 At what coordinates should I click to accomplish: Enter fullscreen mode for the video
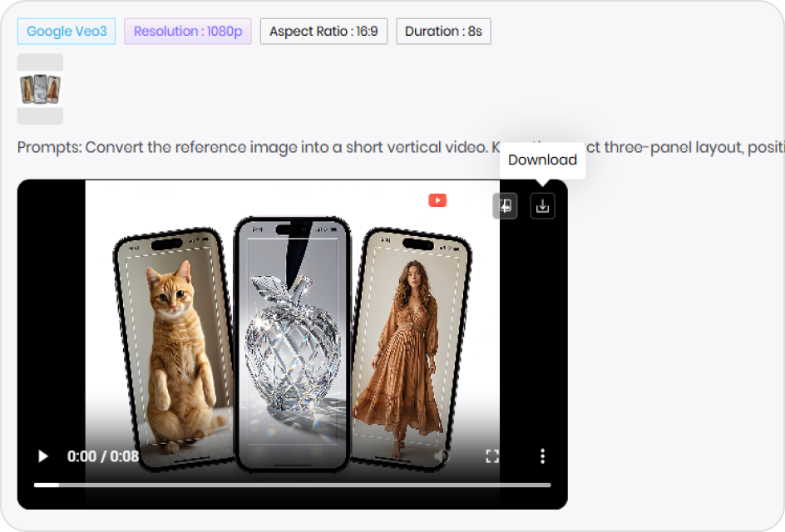pos(492,456)
